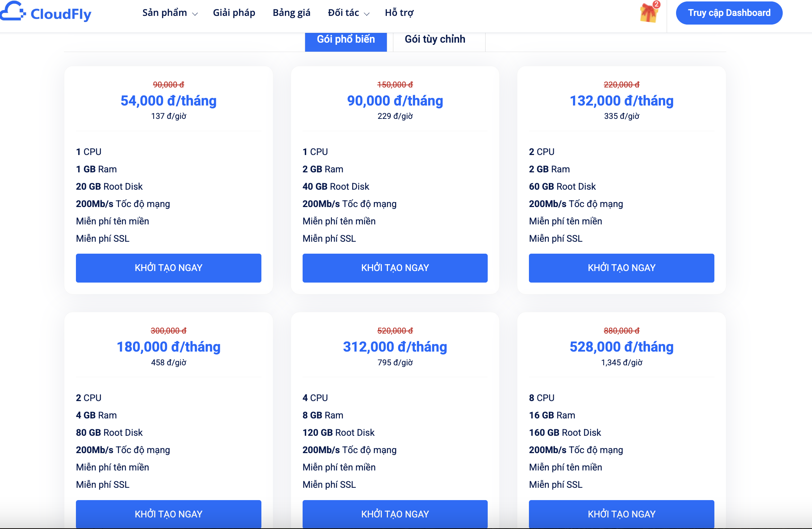Click the Truy cập Dashboard button
812x529 pixels.
pyautogui.click(x=729, y=13)
